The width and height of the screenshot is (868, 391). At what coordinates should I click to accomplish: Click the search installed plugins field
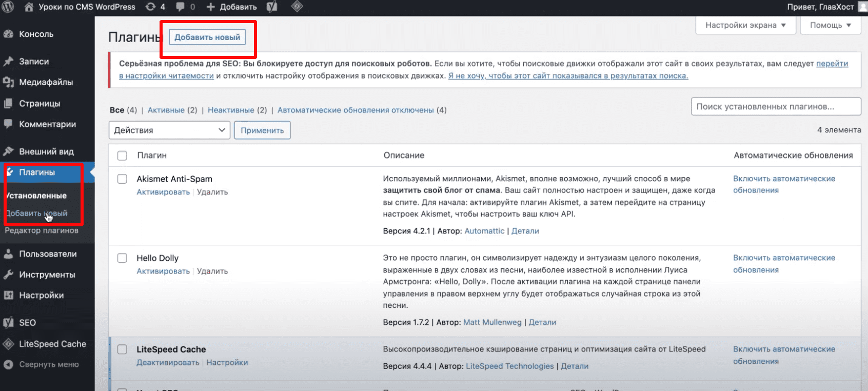776,106
